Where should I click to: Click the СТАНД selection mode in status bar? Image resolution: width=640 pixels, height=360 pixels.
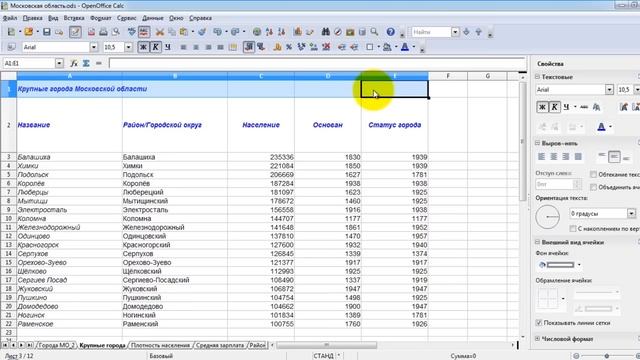[324, 356]
